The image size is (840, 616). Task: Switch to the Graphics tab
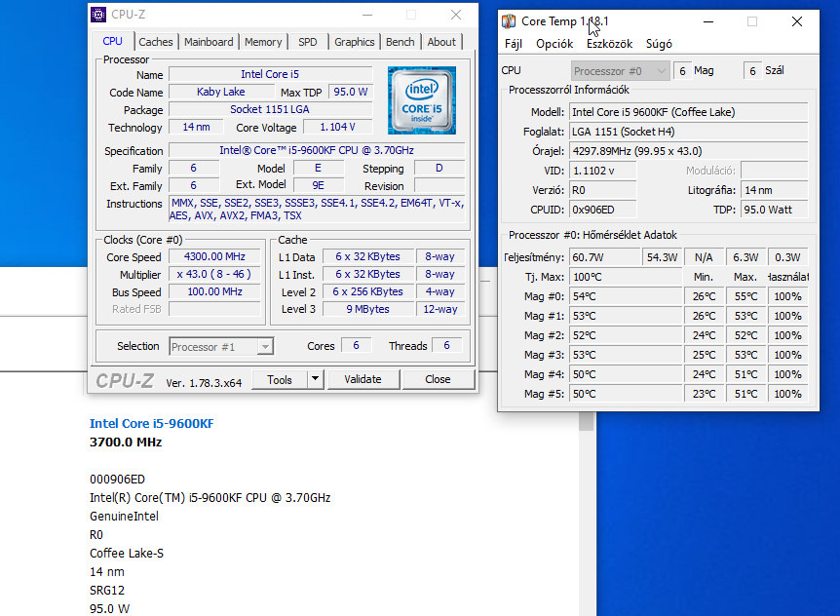point(354,42)
